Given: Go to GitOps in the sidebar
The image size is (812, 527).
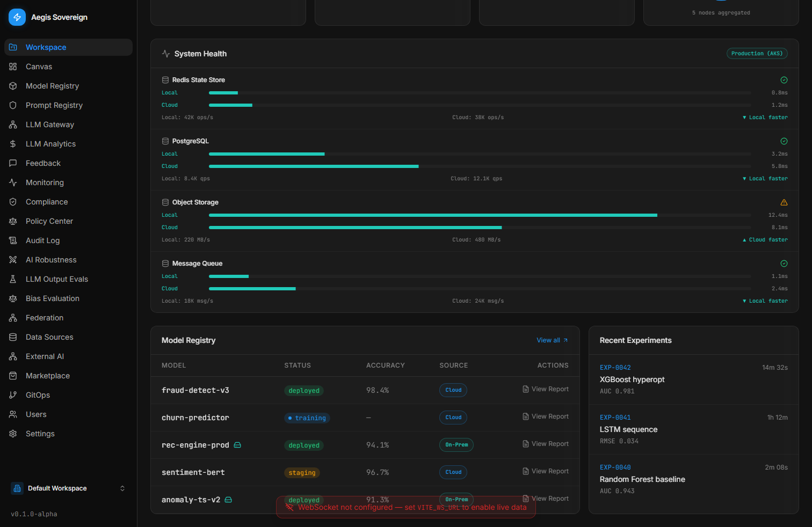Looking at the screenshot, I should [x=68, y=395].
